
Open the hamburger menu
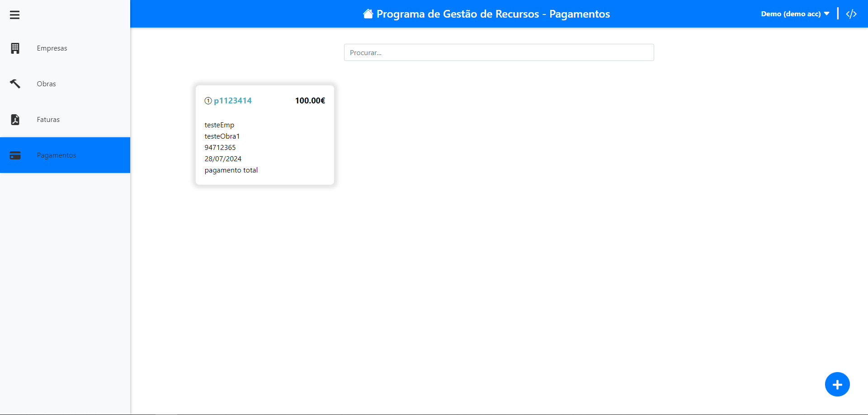[x=14, y=15]
